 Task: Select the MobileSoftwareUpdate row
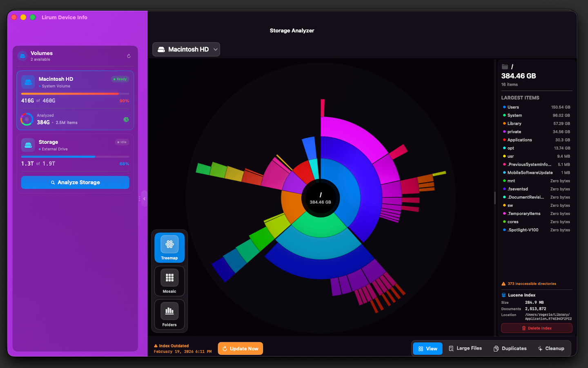[x=537, y=173]
